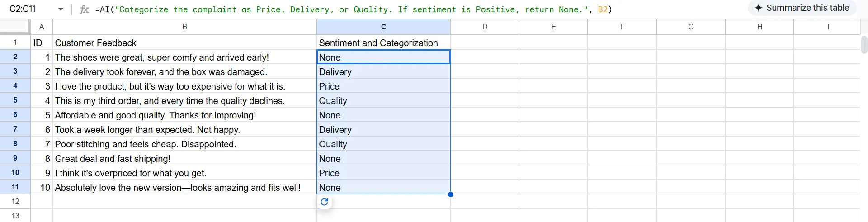Image resolution: width=868 pixels, height=222 pixels.
Task: Select column D header
Action: (485, 27)
